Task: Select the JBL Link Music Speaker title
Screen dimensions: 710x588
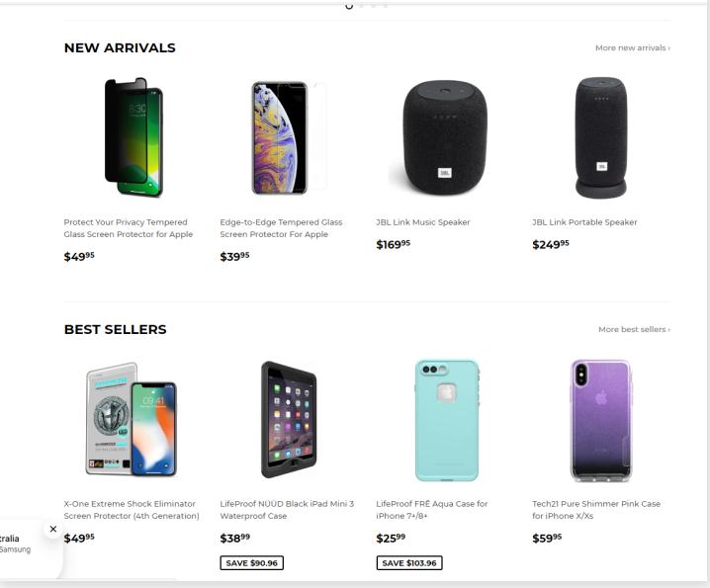Action: click(x=423, y=222)
